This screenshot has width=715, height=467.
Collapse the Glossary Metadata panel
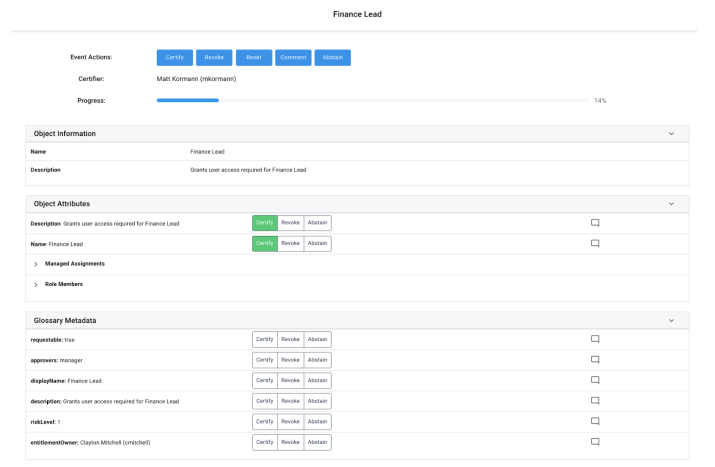[671, 320]
